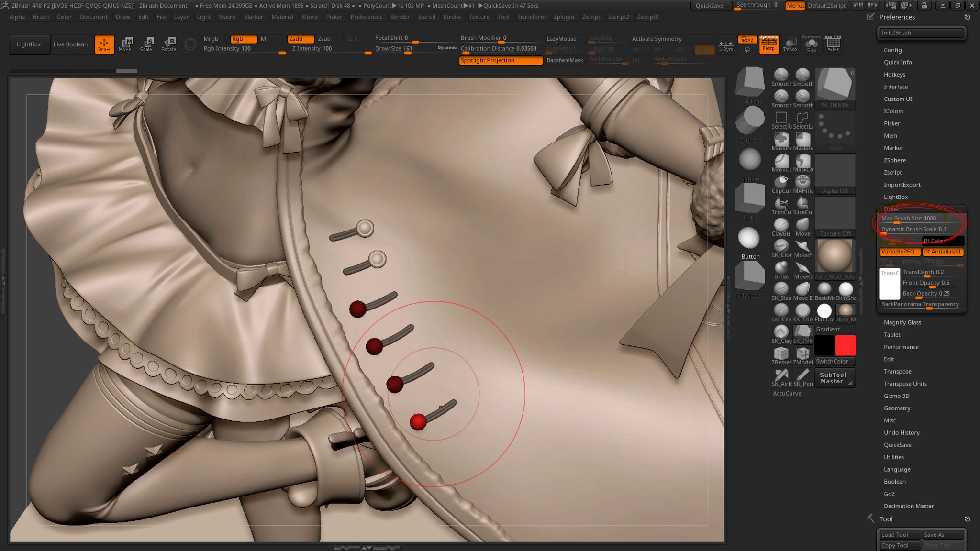
Task: Open the Zplugin menu
Action: 563,17
